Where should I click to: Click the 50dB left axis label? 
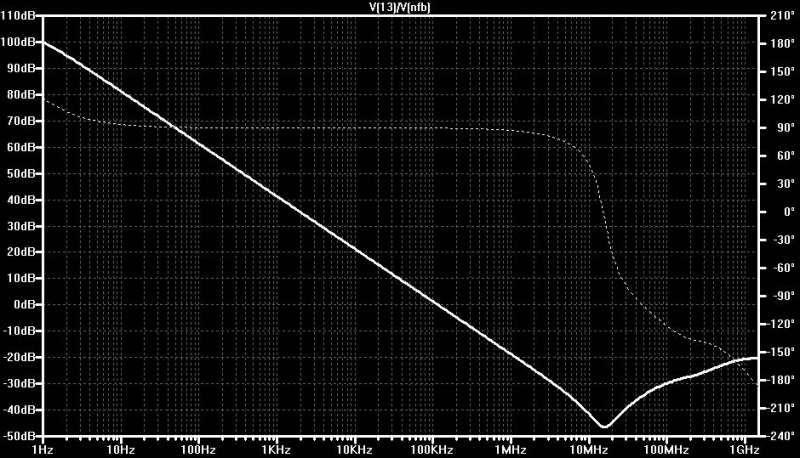(x=21, y=173)
